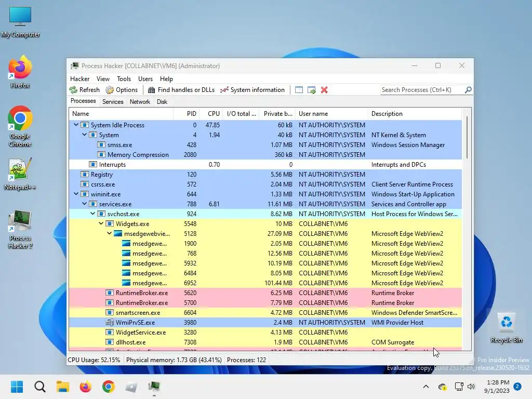The width and height of the screenshot is (532, 399).
Task: Select the Memory Compression process row
Action: point(265,155)
